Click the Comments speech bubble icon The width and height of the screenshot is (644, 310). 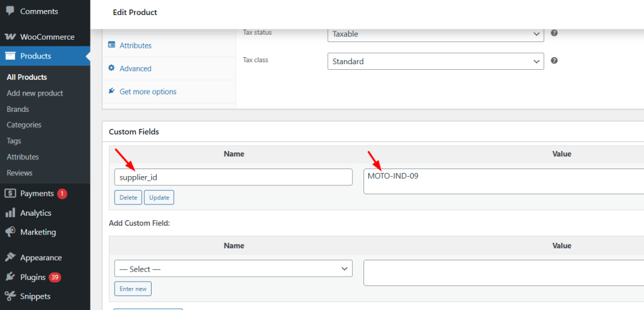point(10,11)
